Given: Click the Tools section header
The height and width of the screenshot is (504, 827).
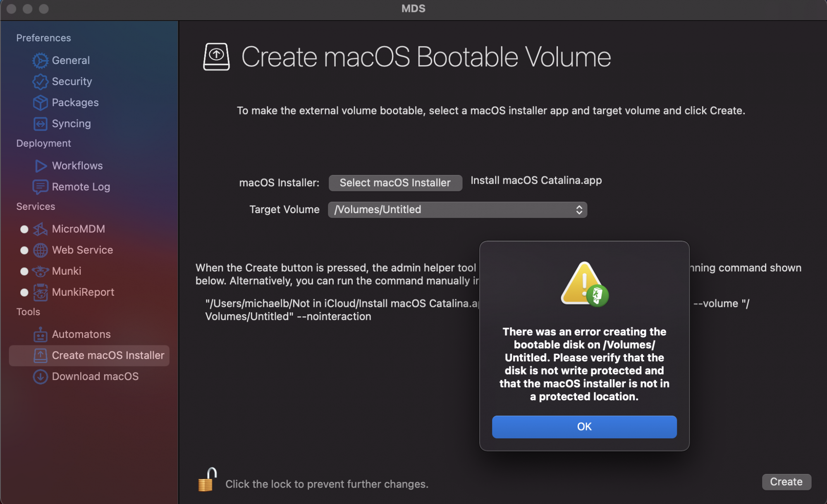Looking at the screenshot, I should coord(28,312).
